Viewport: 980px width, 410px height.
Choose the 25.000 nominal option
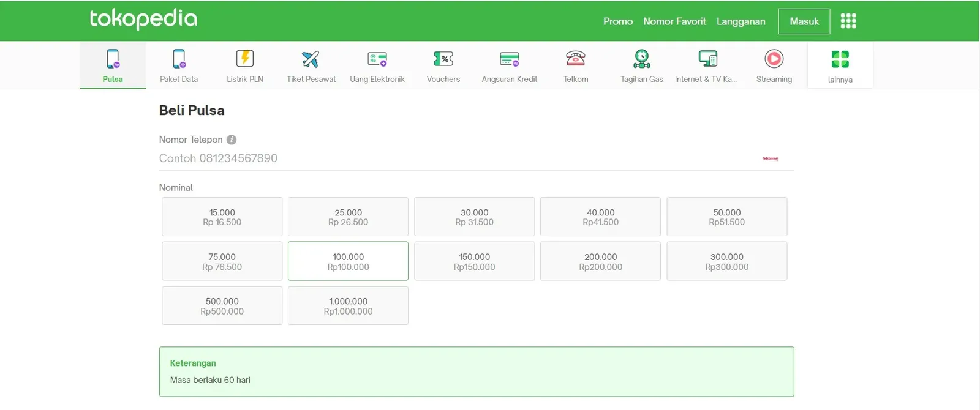click(x=348, y=217)
